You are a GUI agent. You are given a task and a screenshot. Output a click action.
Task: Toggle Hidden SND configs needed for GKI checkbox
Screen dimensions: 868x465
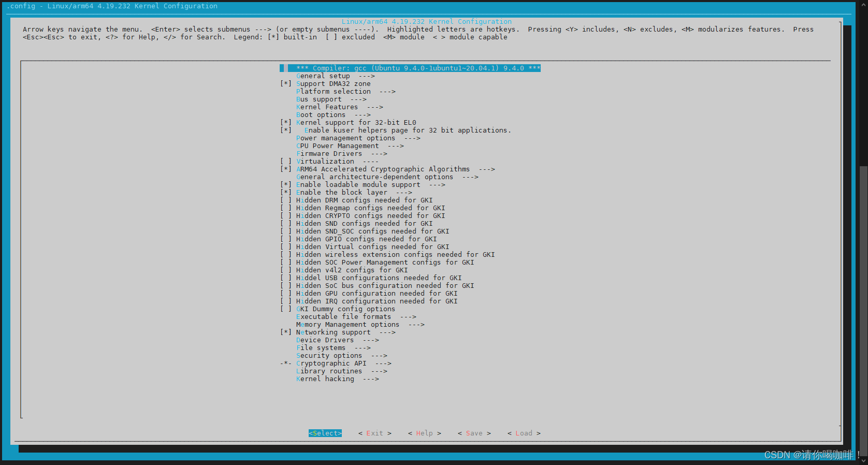click(x=286, y=224)
